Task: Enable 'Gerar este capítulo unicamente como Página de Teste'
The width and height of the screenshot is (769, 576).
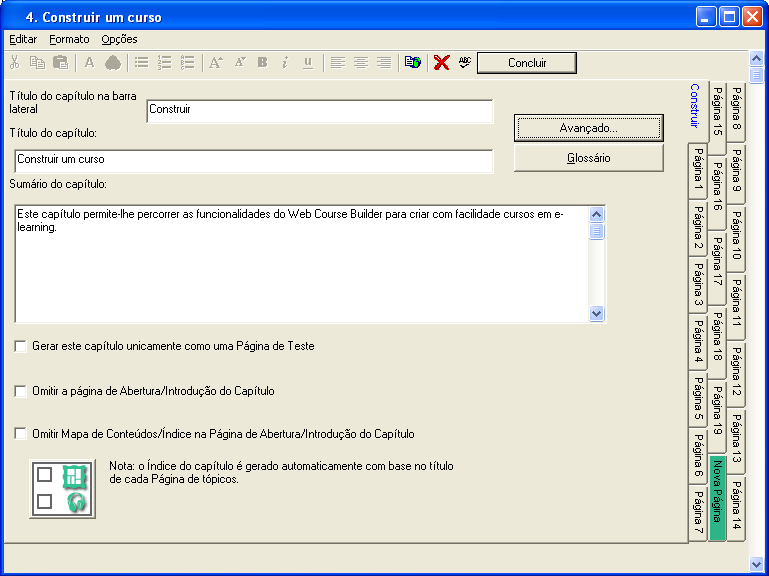Action: tap(21, 346)
